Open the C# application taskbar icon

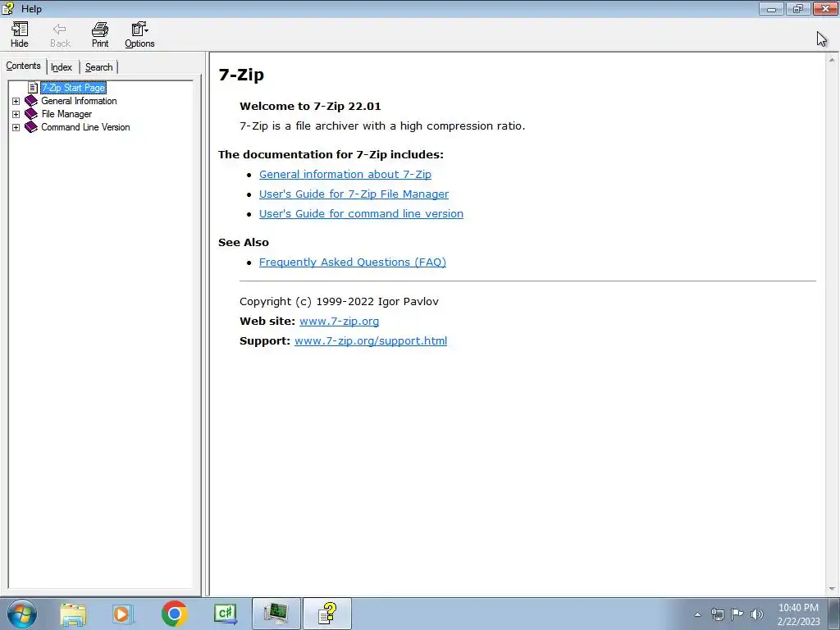[x=226, y=614]
